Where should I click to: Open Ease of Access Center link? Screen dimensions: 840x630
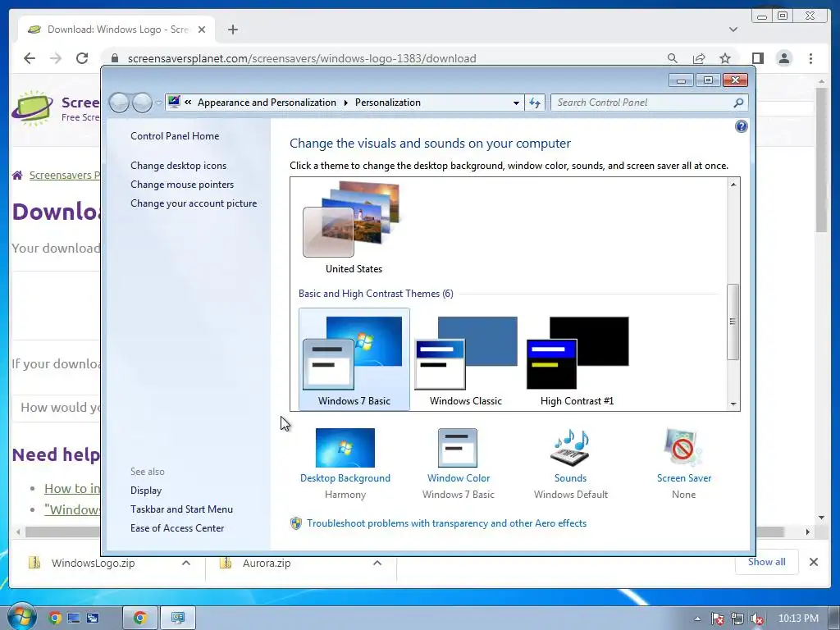coord(177,527)
